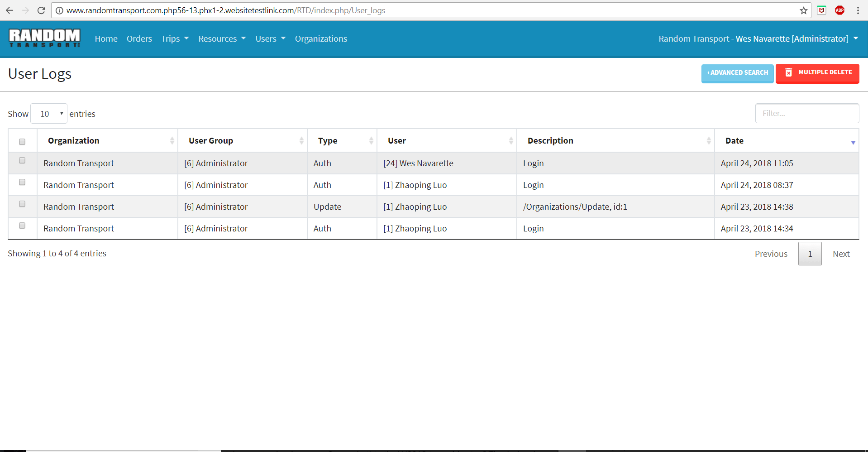
Task: Check the Wes Navarette log row checkbox
Action: pyautogui.click(x=22, y=161)
